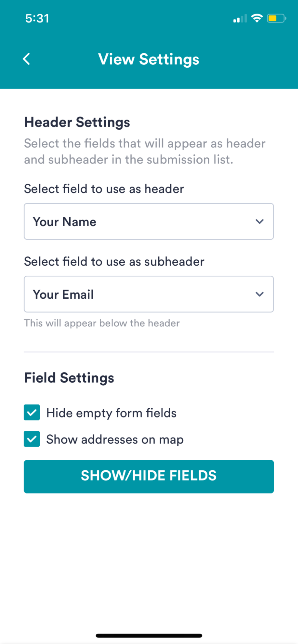Click the chevron in the Your Name field
The width and height of the screenshot is (298, 644).
tap(260, 221)
